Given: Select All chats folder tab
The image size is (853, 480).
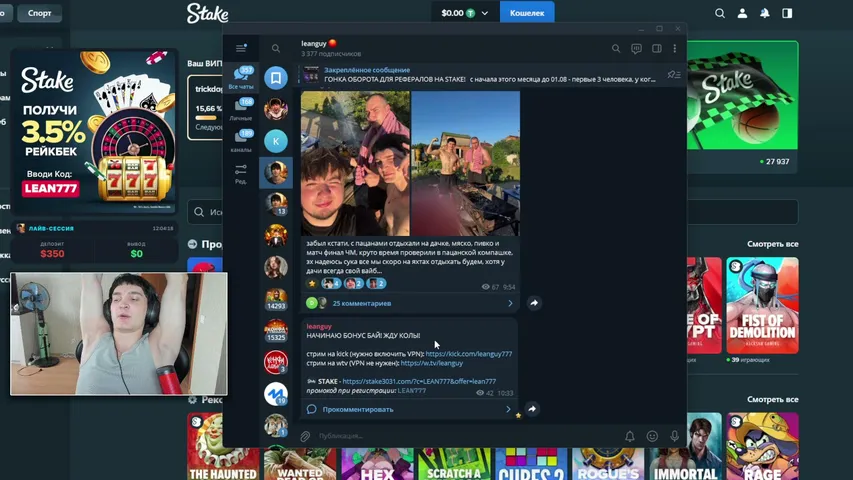Looking at the screenshot, I should [241, 77].
